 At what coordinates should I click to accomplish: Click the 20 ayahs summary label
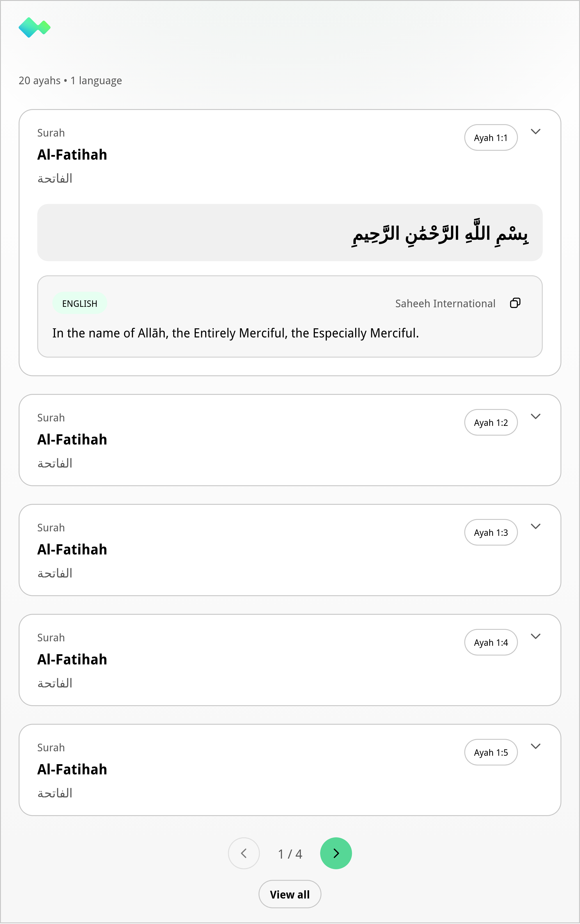click(71, 80)
